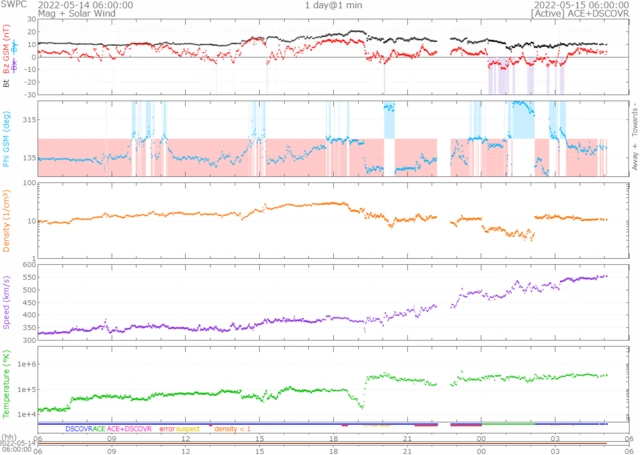Image resolution: width=640 pixels, height=455 pixels.
Task: Click the Density (1/cm³) axis label
Action: pyautogui.click(x=6, y=220)
